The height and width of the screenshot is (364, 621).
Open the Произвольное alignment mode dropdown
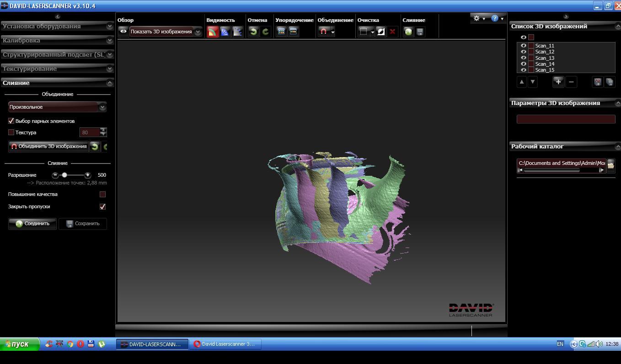pos(102,107)
